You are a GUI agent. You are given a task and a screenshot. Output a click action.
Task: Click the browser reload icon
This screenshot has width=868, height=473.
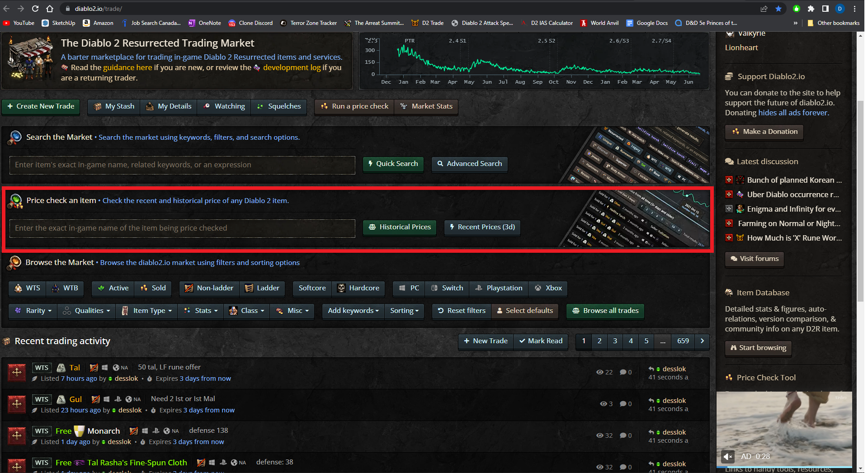[x=35, y=9]
